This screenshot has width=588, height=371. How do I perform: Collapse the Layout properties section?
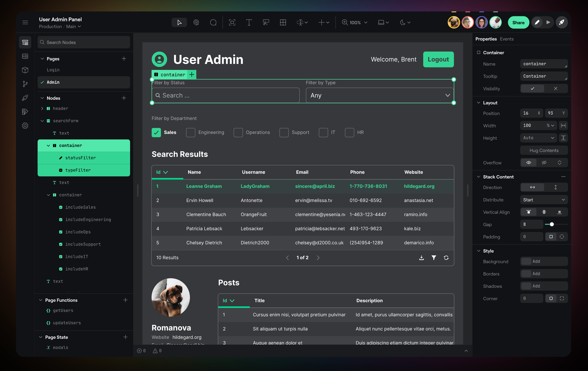(x=478, y=103)
